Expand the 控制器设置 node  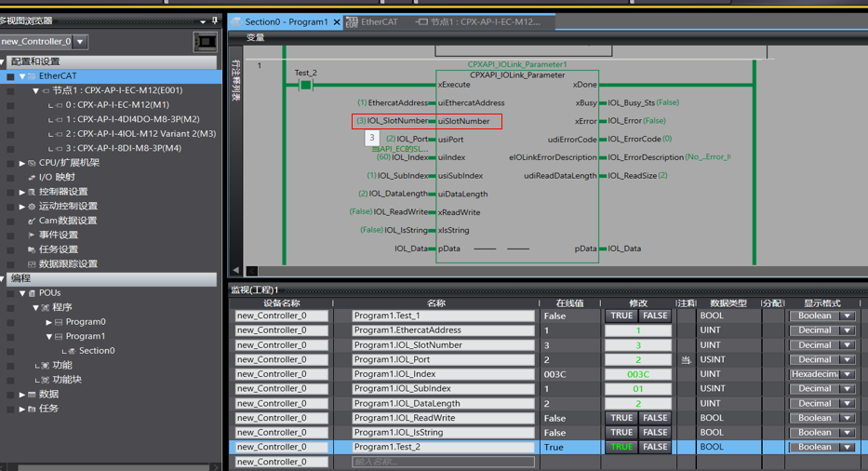(22, 192)
